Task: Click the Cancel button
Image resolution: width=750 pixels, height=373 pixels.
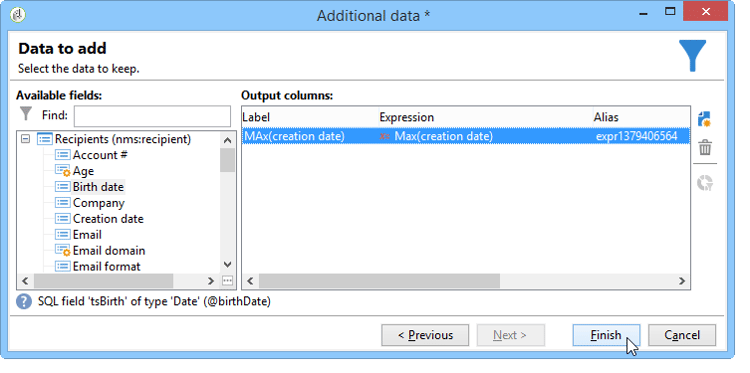Action: [682, 335]
